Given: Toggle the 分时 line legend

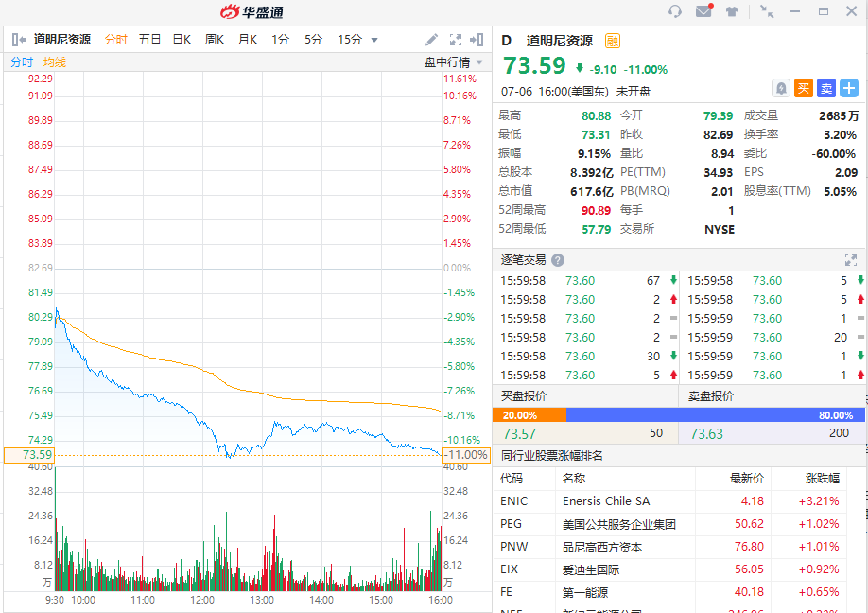Looking at the screenshot, I should tap(22, 62).
